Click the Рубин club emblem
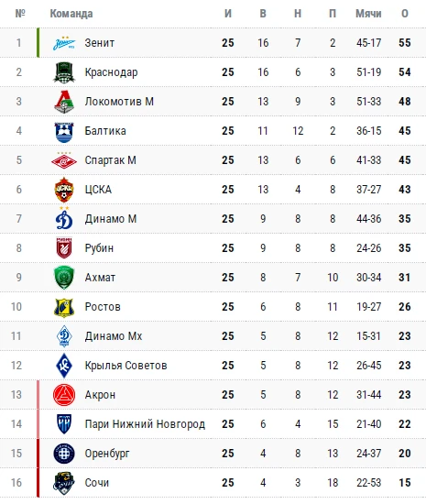 (x=64, y=248)
